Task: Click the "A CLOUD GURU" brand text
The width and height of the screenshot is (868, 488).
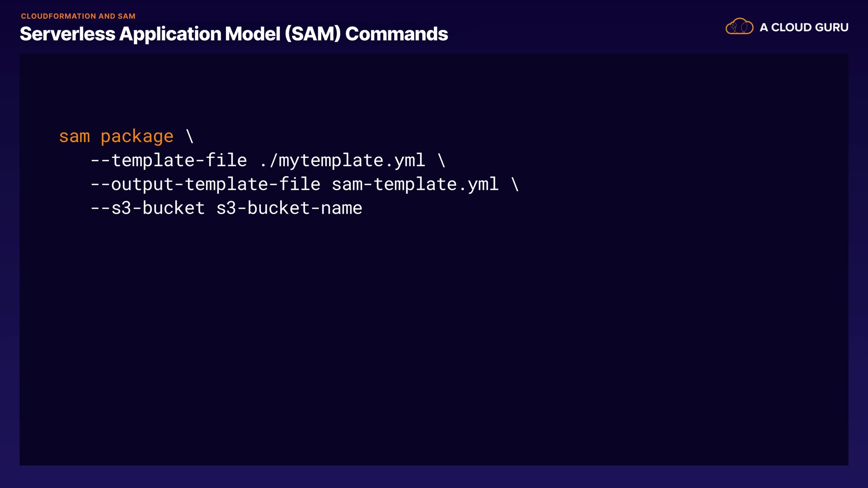Action: (804, 28)
